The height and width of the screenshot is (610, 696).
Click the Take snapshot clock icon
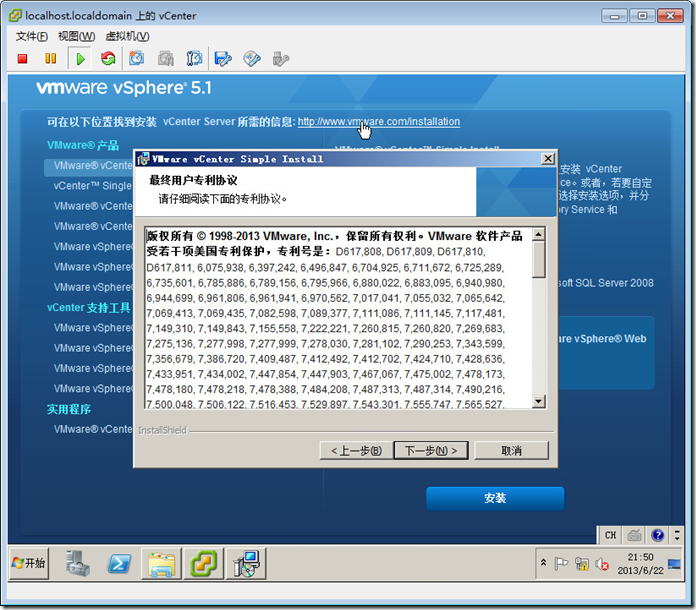[137, 58]
